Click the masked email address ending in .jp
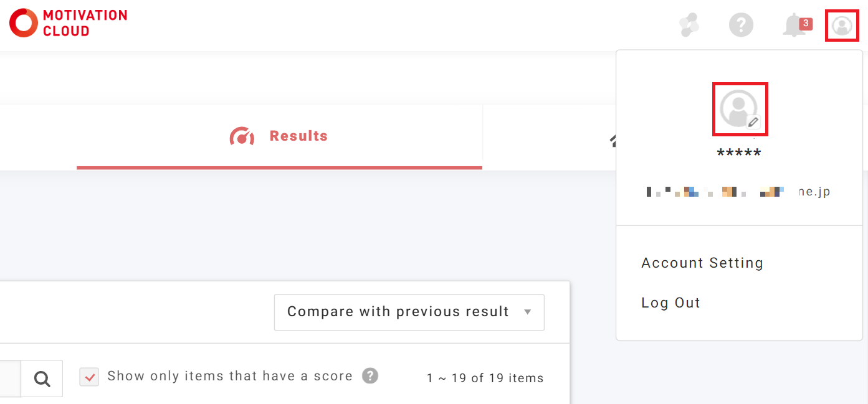The width and height of the screenshot is (868, 404). coord(738,192)
